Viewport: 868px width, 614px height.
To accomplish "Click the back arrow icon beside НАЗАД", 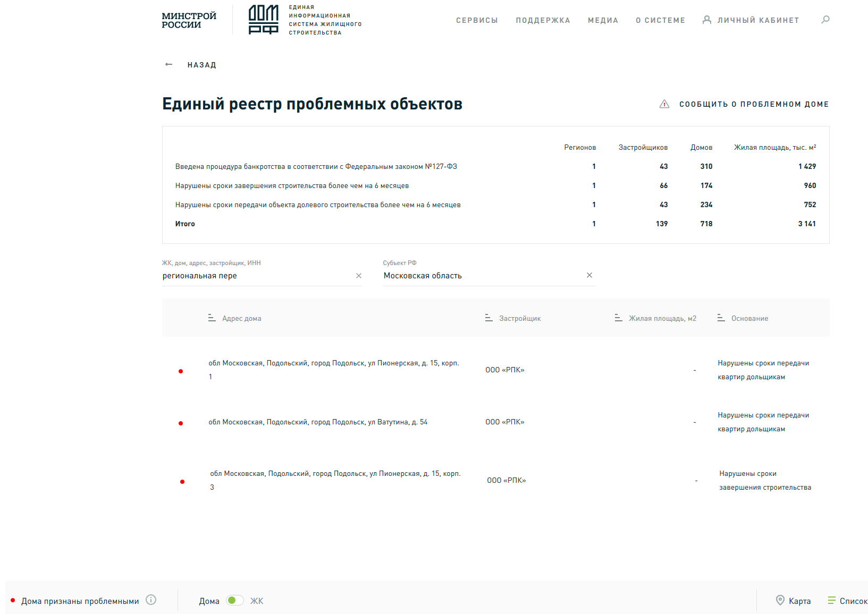I will 169,65.
